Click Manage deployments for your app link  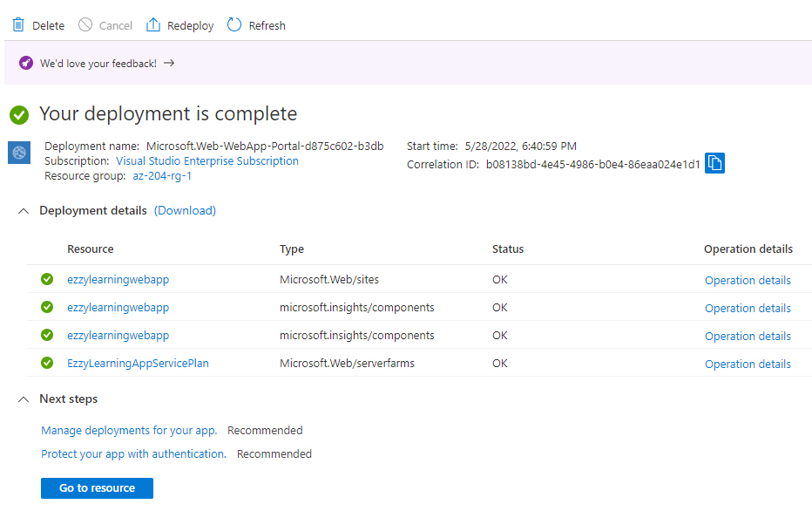click(x=129, y=431)
